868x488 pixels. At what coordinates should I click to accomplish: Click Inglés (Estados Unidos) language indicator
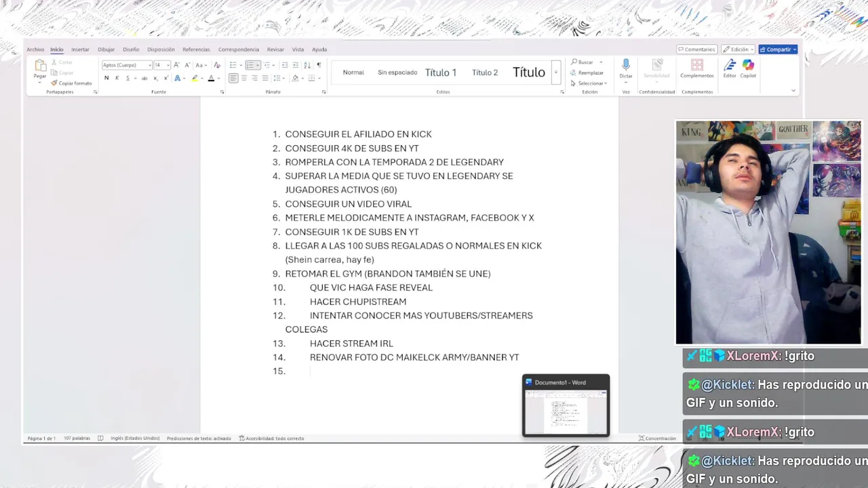point(135,439)
